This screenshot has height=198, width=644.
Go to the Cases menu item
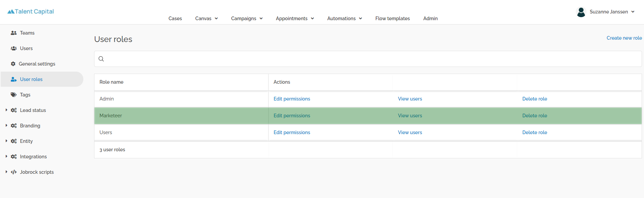pyautogui.click(x=175, y=18)
